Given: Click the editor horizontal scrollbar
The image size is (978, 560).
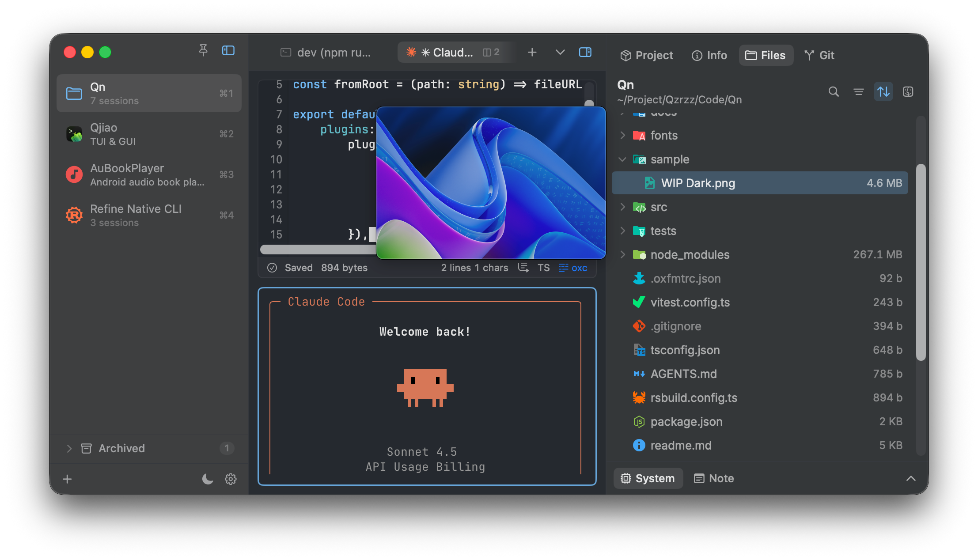Looking at the screenshot, I should [x=318, y=250].
